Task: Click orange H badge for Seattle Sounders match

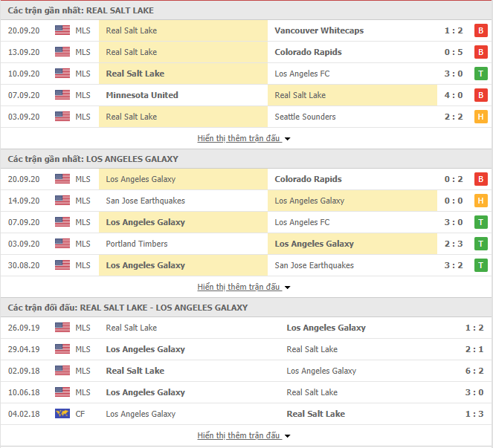Action: point(481,117)
